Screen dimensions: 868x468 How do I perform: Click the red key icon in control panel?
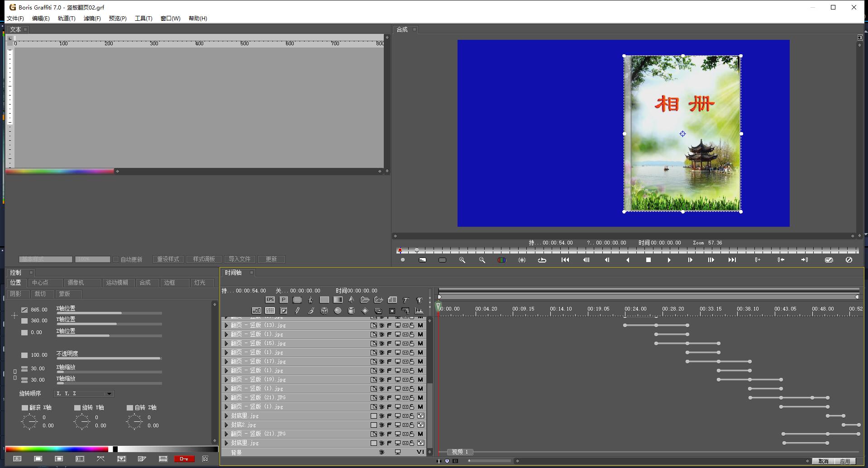click(184, 458)
